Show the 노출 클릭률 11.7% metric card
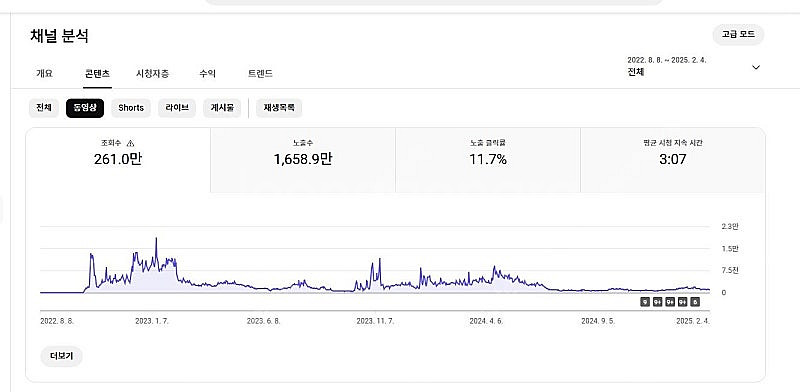The image size is (800, 392). click(x=488, y=160)
